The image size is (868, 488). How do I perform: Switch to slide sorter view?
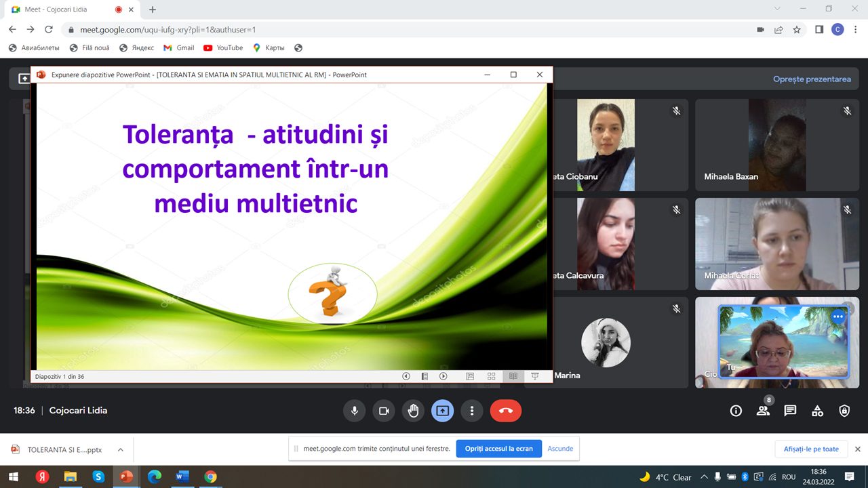point(491,376)
